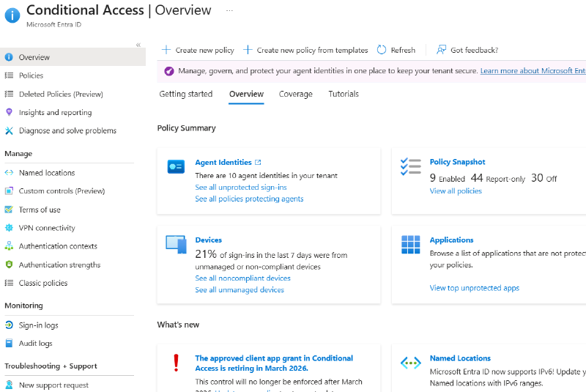Click the Policy Snapshot checklist icon
The width and height of the screenshot is (586, 392).
(411, 166)
